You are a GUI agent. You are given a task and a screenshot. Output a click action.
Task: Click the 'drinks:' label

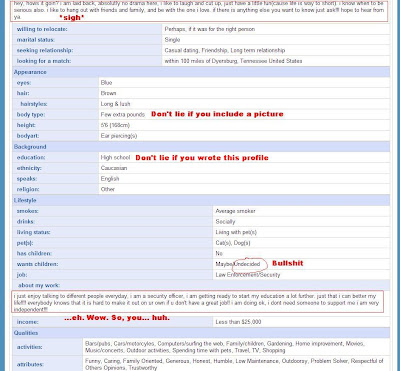(x=26, y=222)
